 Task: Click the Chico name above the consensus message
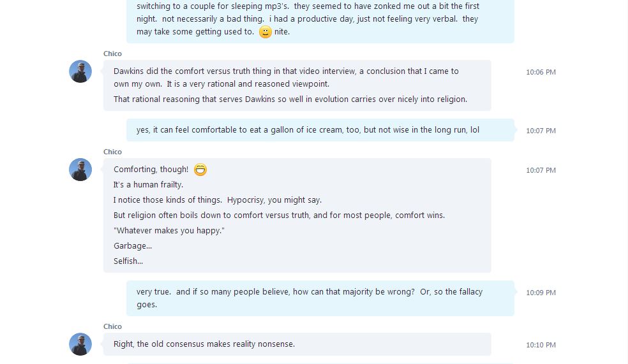point(112,326)
